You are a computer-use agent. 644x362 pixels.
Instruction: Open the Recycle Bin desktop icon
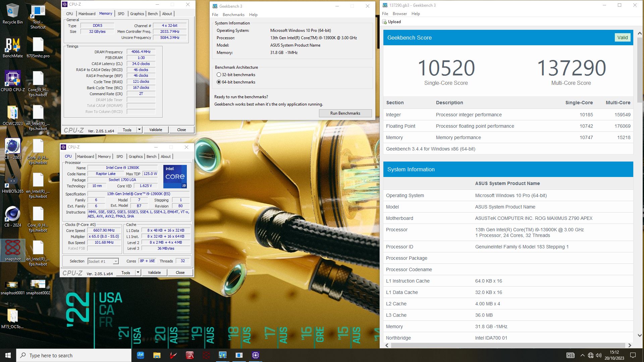tap(12, 14)
